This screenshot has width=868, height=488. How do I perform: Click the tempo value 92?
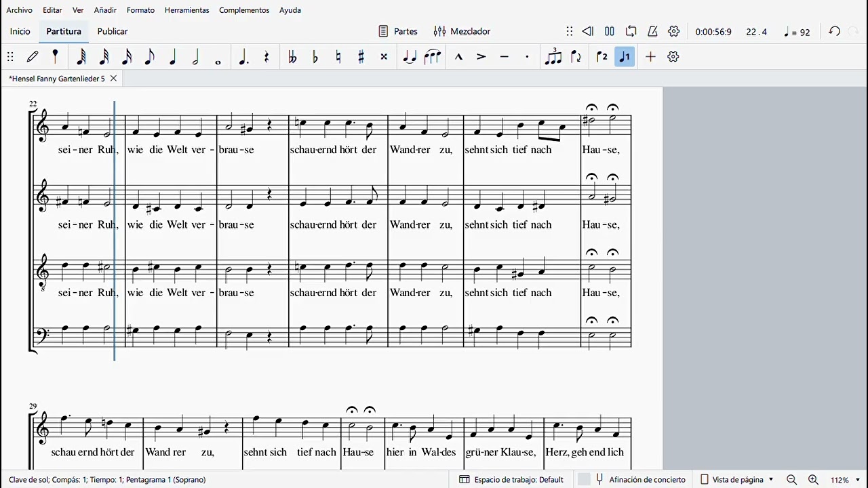(797, 32)
